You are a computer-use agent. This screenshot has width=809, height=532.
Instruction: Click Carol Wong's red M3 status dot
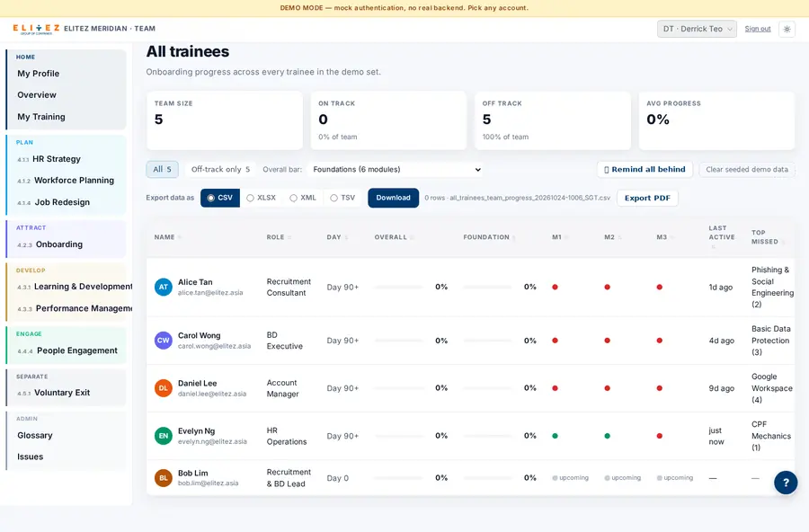[x=660, y=341]
